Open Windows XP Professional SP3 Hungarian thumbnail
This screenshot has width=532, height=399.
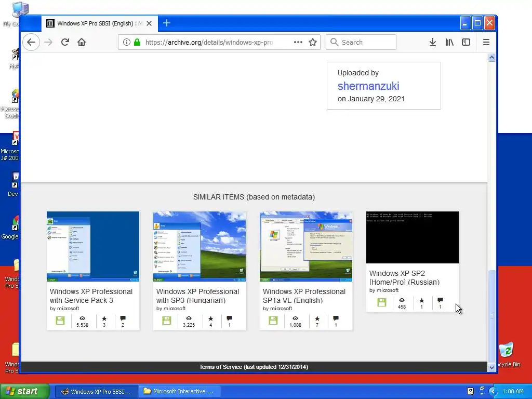(x=199, y=246)
